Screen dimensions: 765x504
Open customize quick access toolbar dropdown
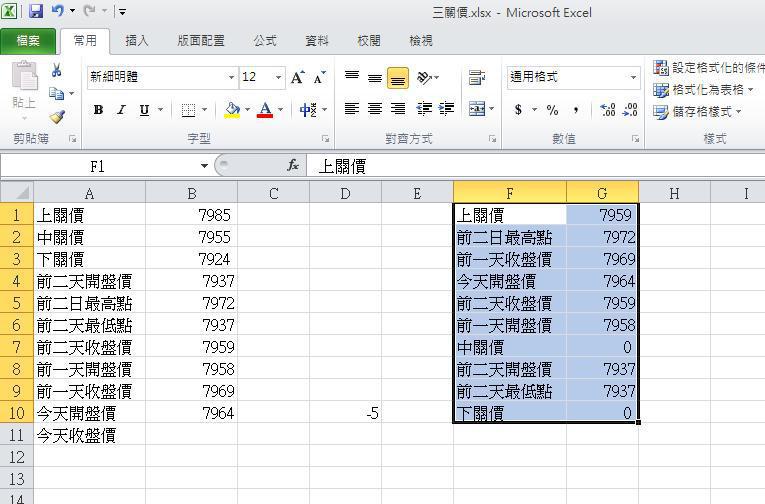tap(122, 11)
